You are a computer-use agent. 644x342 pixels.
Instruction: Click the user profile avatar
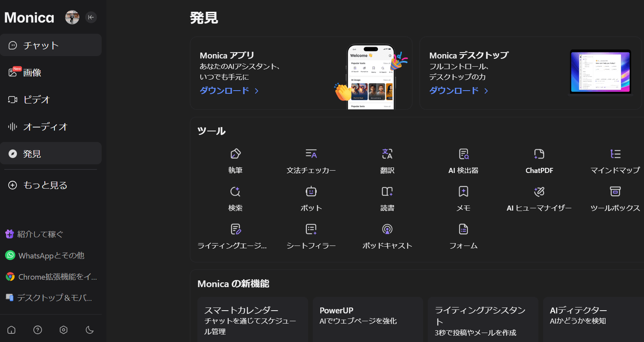tap(72, 17)
